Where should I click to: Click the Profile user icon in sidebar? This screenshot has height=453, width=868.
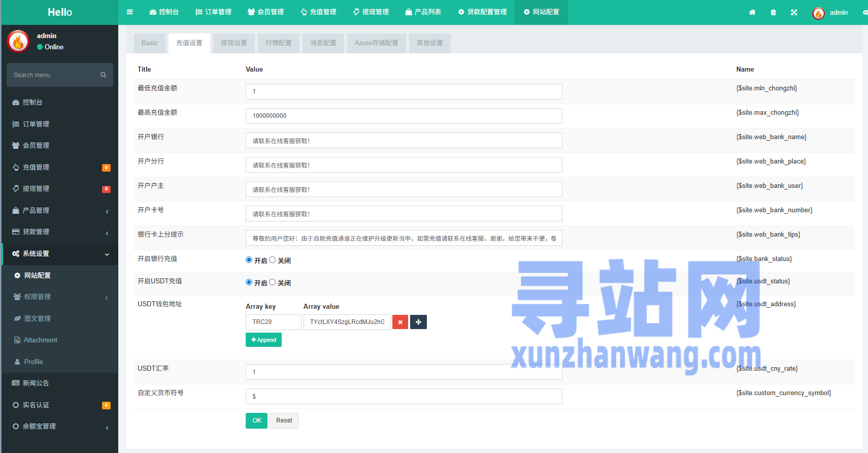tap(17, 362)
